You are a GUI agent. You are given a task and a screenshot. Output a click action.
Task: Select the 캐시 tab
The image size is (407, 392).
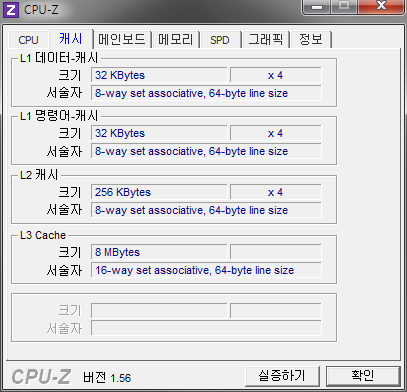click(x=71, y=39)
